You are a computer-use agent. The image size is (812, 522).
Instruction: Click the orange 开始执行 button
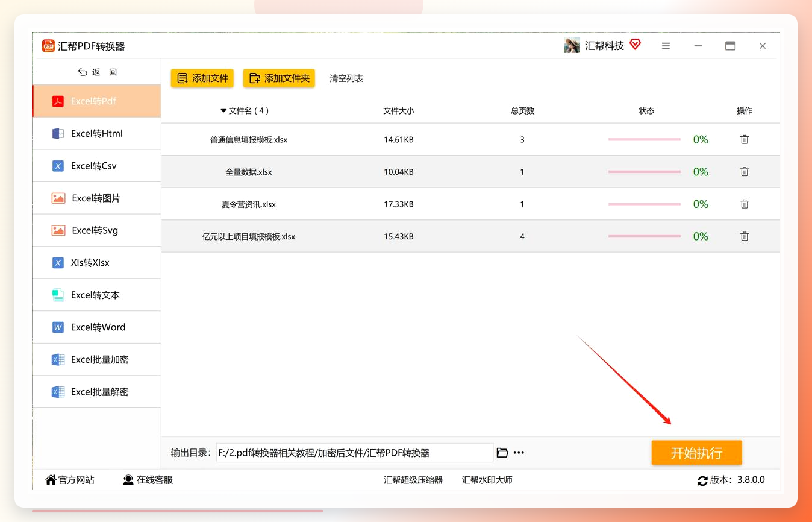coord(697,453)
